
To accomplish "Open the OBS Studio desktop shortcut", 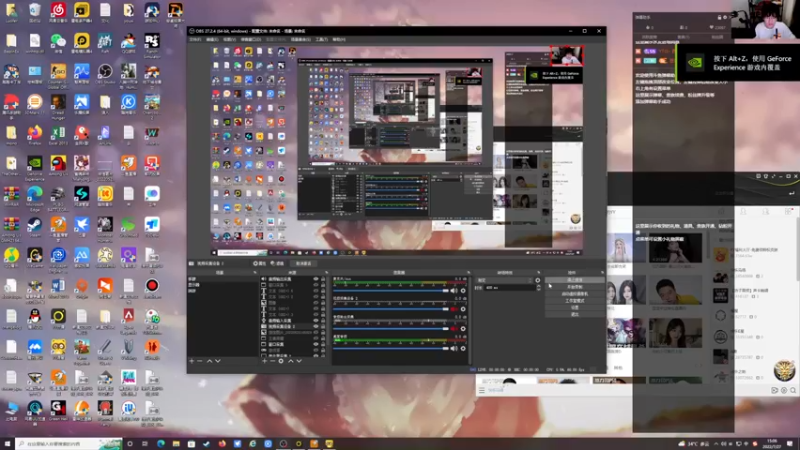I will click(105, 73).
